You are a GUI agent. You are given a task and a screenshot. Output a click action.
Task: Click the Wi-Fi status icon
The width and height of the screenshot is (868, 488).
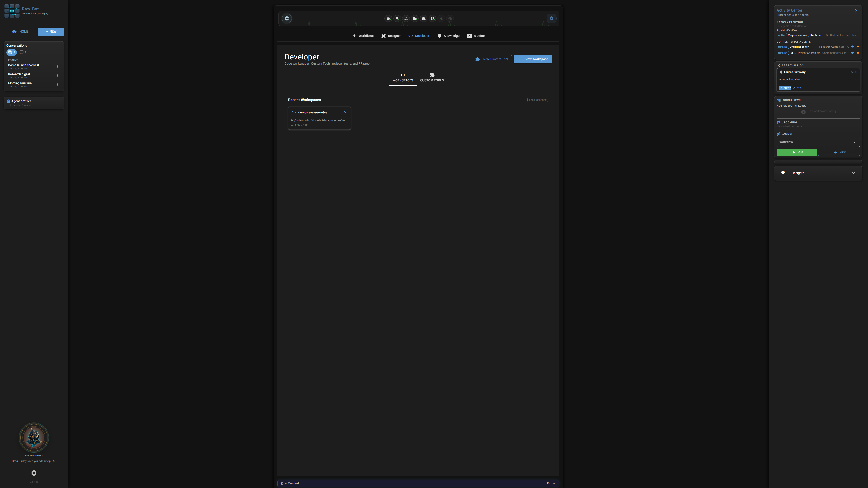450,19
